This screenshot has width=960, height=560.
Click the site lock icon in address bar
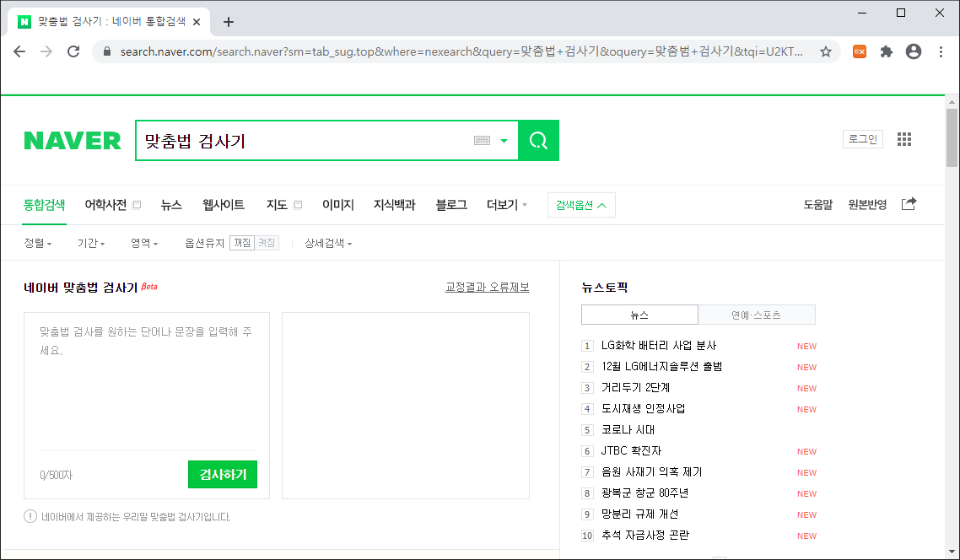107,51
